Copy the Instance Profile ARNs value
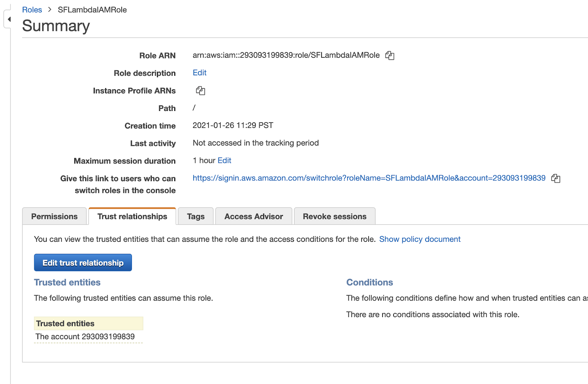Image resolution: width=588 pixels, height=384 pixels. point(200,91)
